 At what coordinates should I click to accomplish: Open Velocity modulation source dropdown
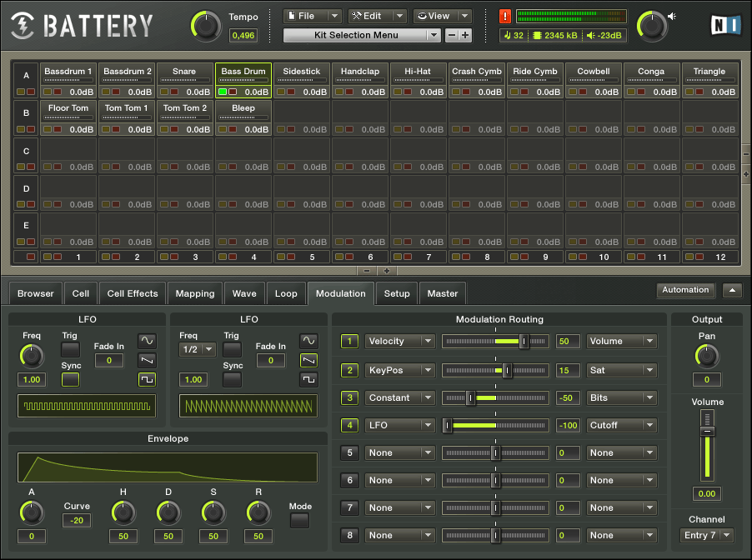coord(400,342)
